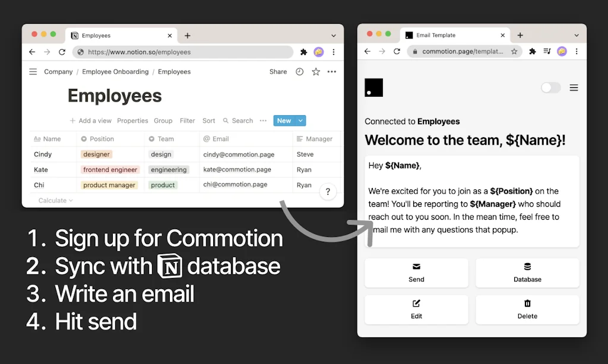This screenshot has width=608, height=364.
Task: Click the Delete icon in Commotion
Action: click(527, 305)
